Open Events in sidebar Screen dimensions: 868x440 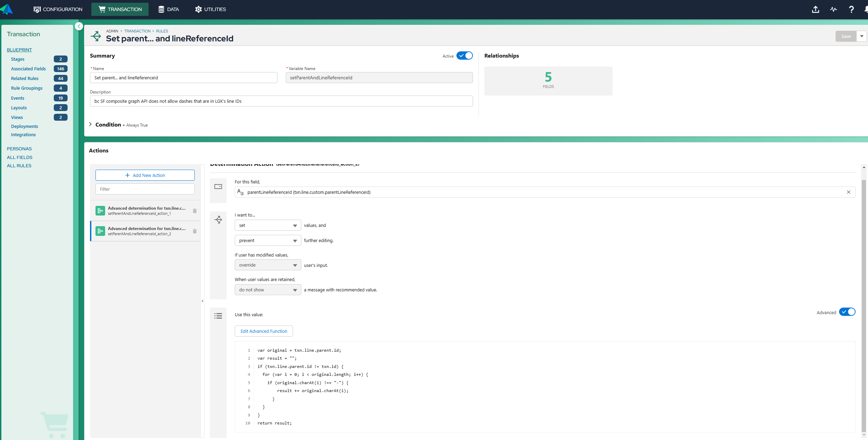(x=18, y=98)
